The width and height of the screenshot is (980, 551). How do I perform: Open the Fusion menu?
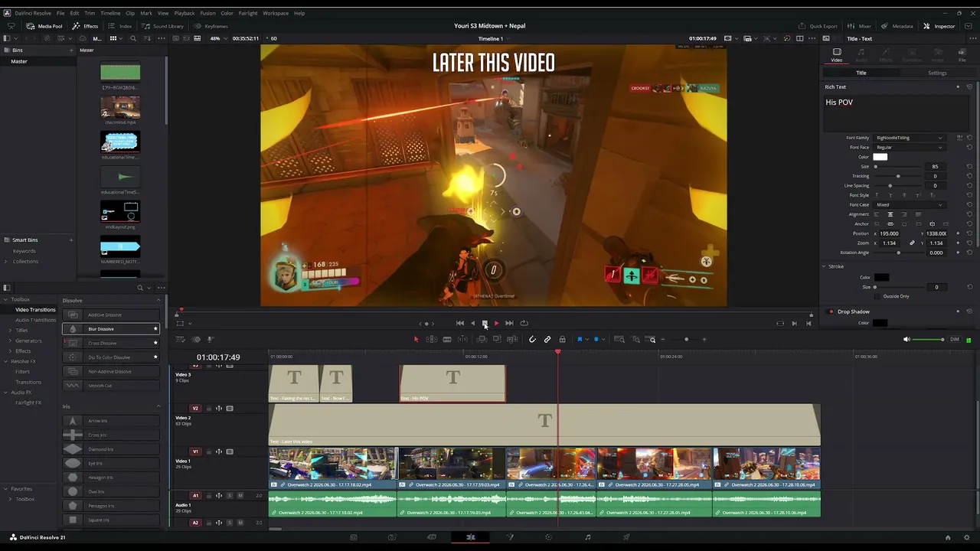click(x=207, y=13)
